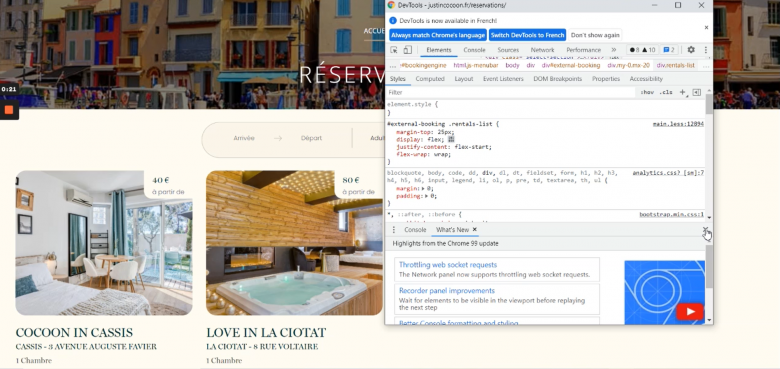Open the drawer three-dot menu
Viewport: 780px width, 369px height.
(394, 230)
